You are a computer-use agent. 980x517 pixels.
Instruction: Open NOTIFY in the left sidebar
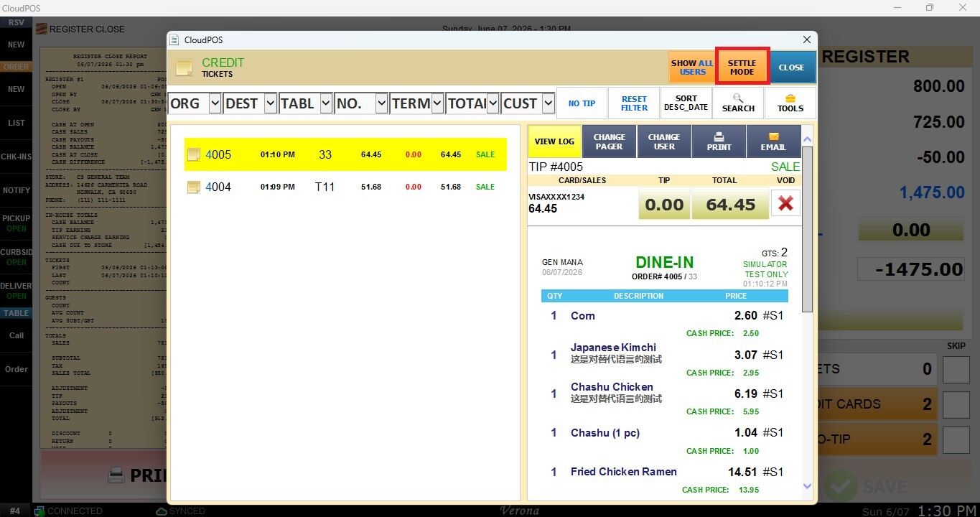click(x=16, y=190)
